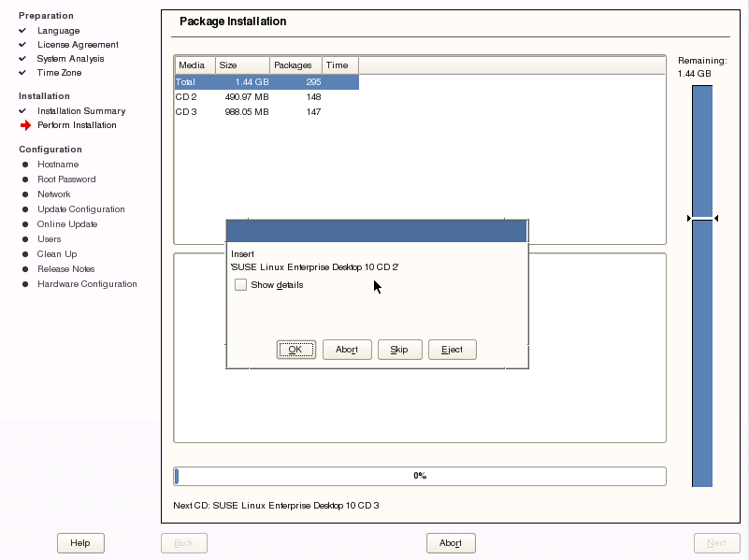Select the Total row in the media table
The image size is (749, 560).
pos(266,82)
